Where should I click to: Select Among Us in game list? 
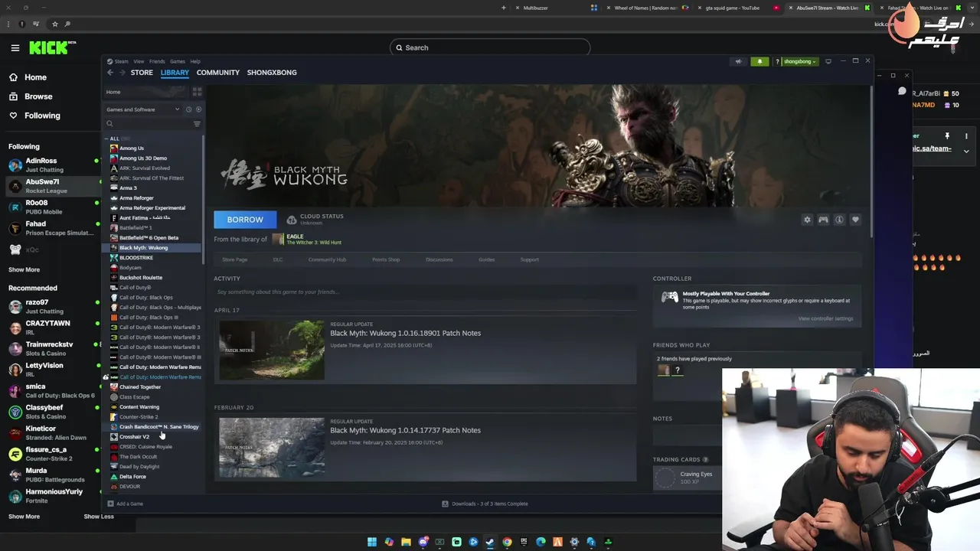coord(132,148)
